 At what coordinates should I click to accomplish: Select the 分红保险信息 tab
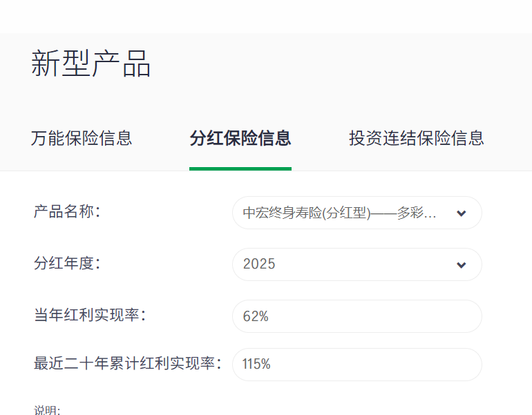pyautogui.click(x=240, y=138)
